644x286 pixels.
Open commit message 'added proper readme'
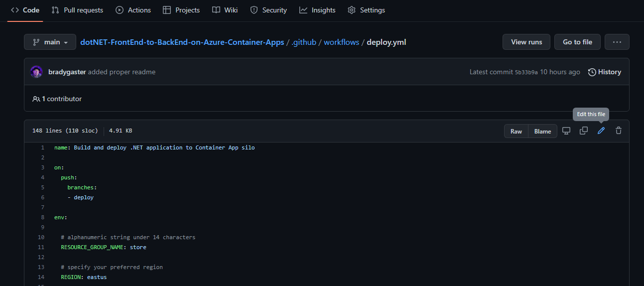[122, 72]
